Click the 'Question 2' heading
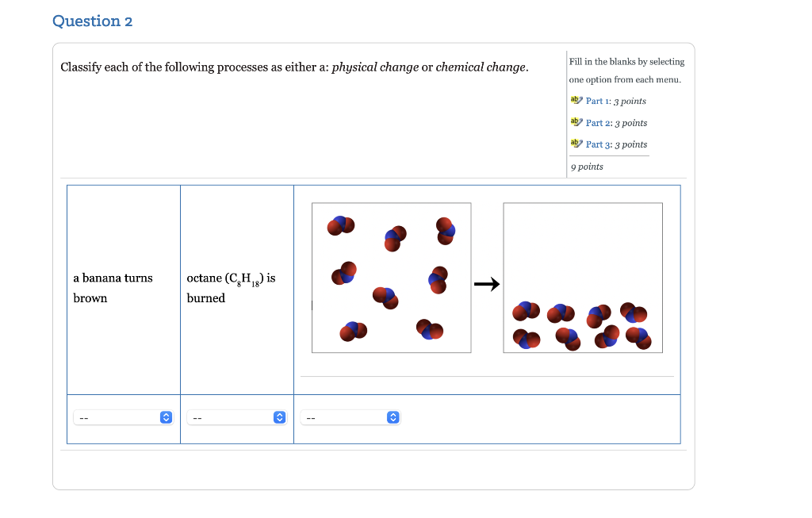The height and width of the screenshot is (518, 812). click(x=93, y=21)
